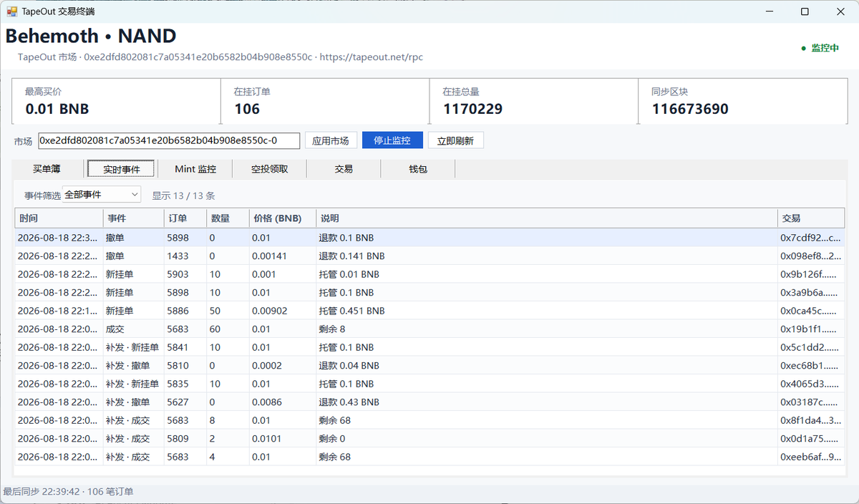Image resolution: width=859 pixels, height=504 pixels.
Task: Click the 退款 0.43 BNB description cell
Action: tap(547, 402)
